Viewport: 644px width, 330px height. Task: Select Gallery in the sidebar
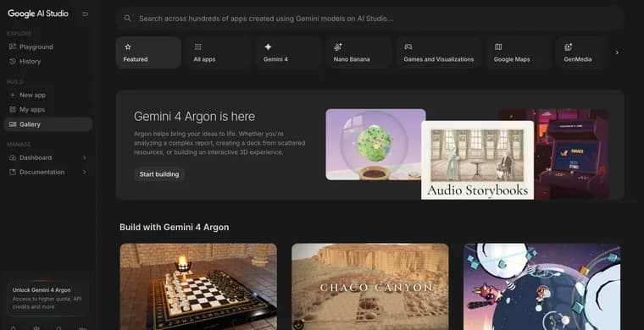tap(48, 124)
